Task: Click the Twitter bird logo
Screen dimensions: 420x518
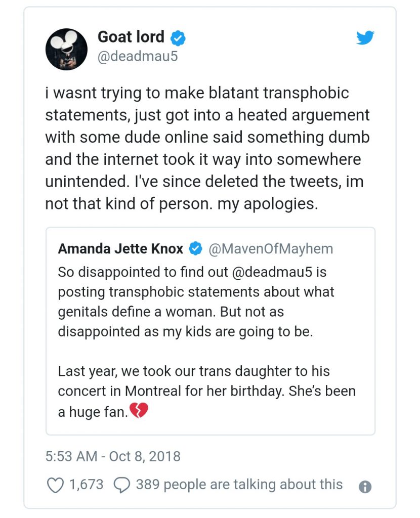Action: (365, 37)
